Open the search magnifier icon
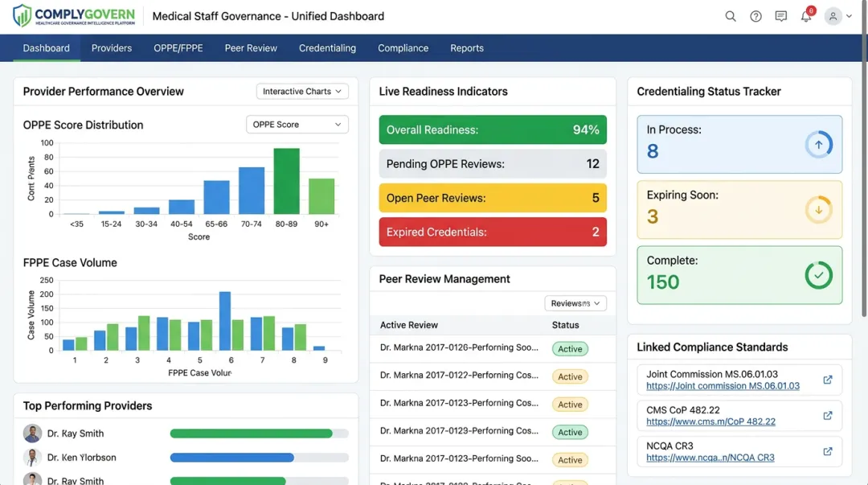The image size is (868, 485). click(730, 16)
